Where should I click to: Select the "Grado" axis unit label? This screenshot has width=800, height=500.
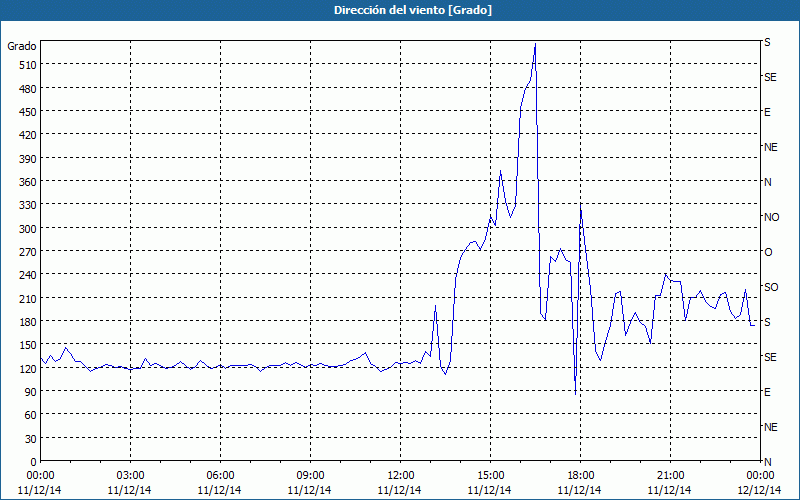(x=22, y=46)
